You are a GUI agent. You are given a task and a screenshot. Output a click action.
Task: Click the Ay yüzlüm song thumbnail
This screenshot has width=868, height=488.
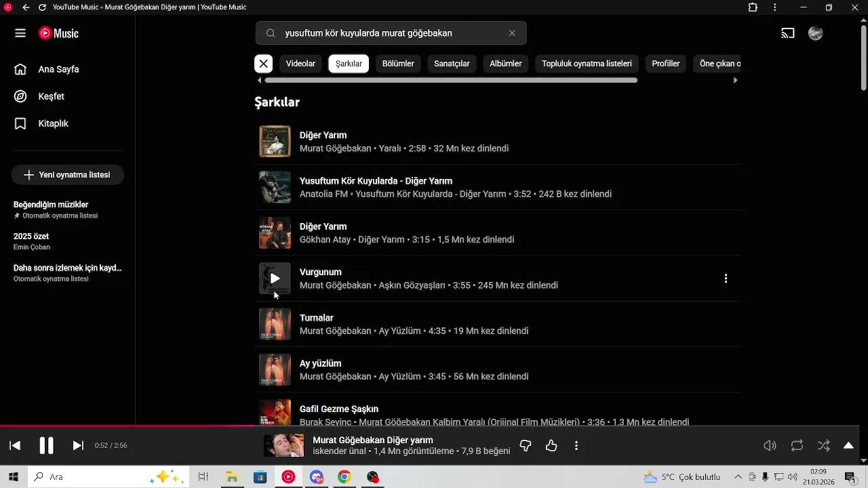coord(275,369)
